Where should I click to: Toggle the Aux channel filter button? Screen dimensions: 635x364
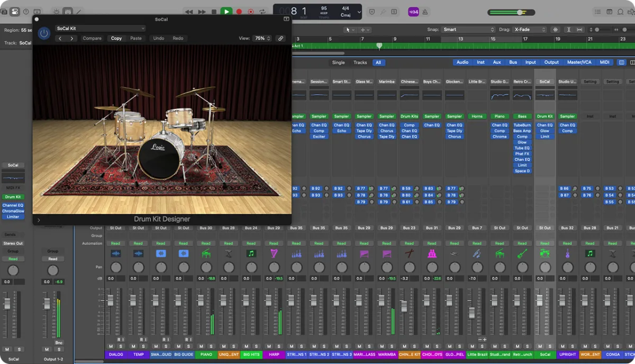(x=496, y=62)
